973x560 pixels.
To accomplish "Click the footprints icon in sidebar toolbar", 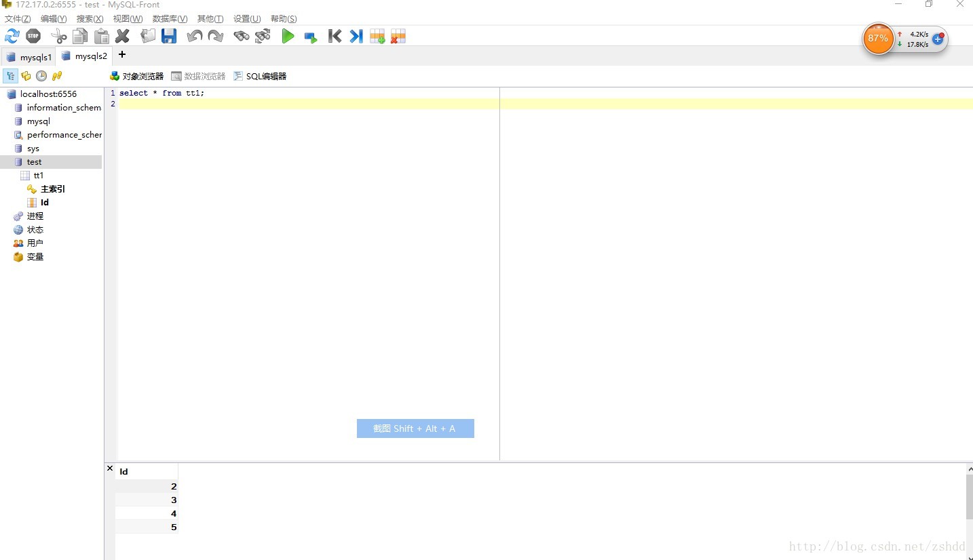I will click(57, 76).
